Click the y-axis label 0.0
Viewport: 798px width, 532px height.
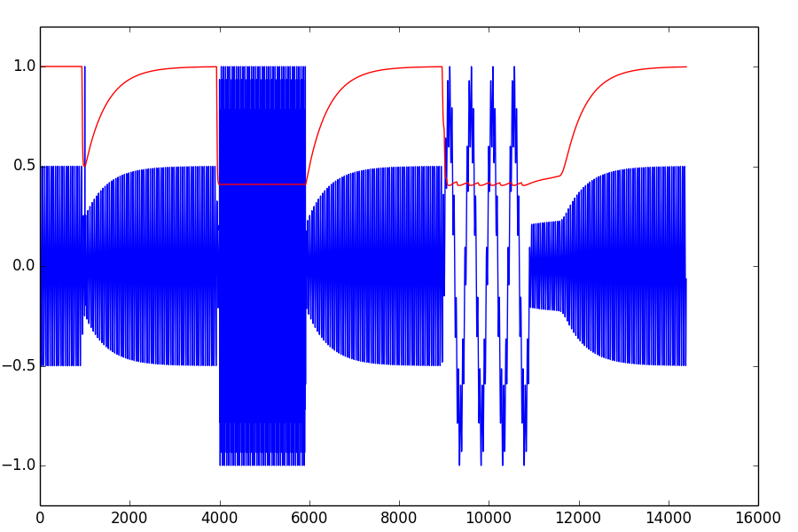click(24, 266)
